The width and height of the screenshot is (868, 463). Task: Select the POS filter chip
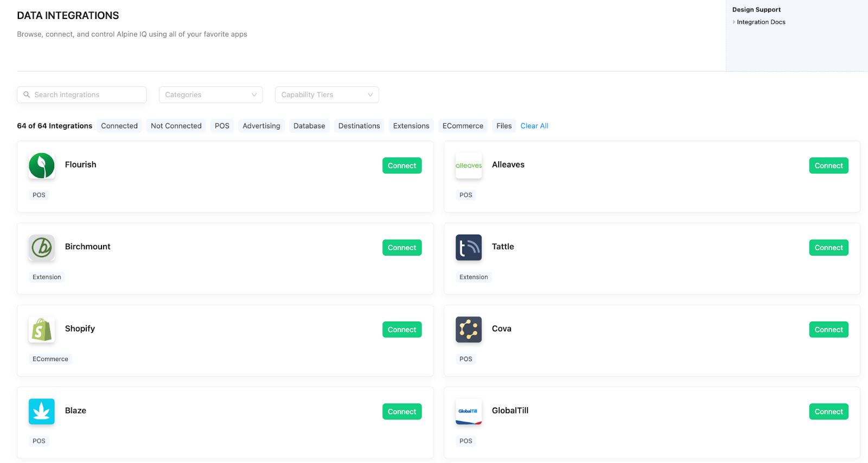(x=222, y=126)
